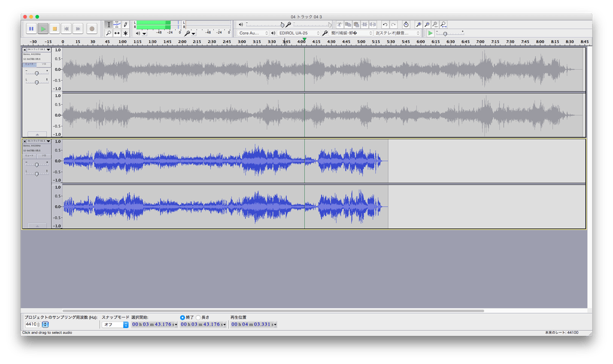Select the 長さ radio button
Image resolution: width=613 pixels, height=364 pixels.
(x=198, y=317)
